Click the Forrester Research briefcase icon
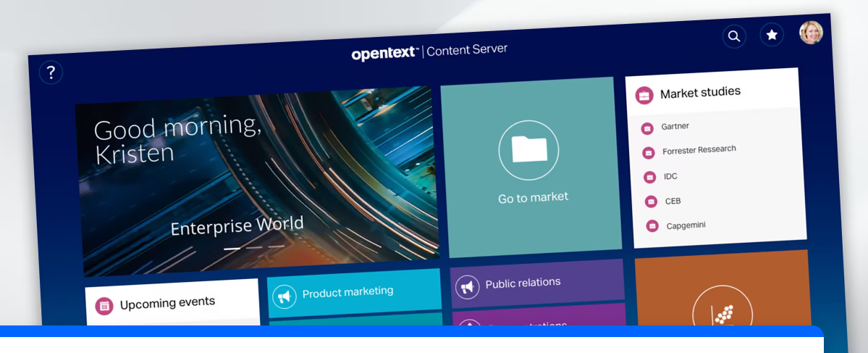Screen dimensions: 868x353 pos(648,153)
